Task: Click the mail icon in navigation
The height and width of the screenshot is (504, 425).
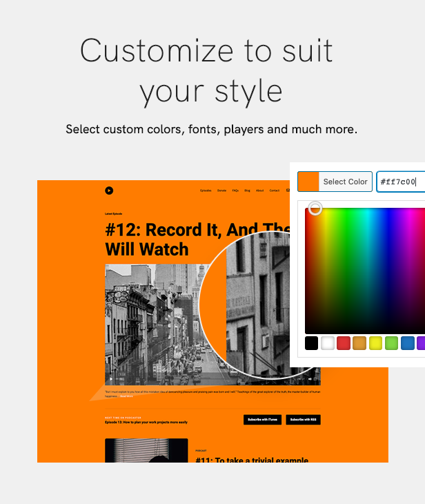Action: [x=288, y=191]
